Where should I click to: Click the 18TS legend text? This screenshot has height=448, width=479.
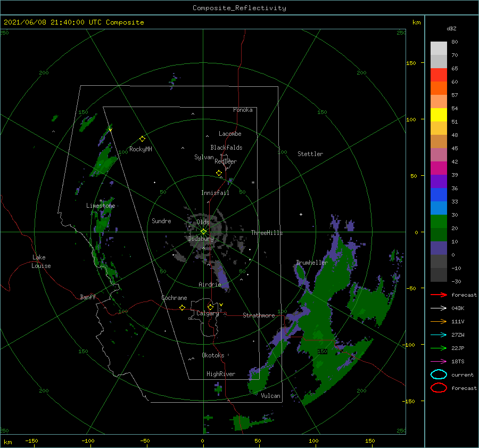coord(458,362)
